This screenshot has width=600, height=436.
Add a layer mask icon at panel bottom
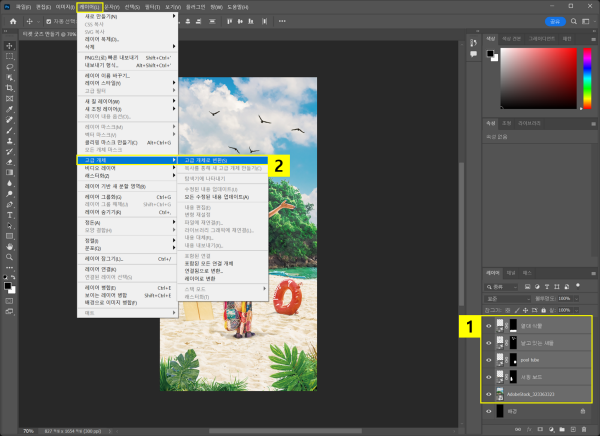540,429
